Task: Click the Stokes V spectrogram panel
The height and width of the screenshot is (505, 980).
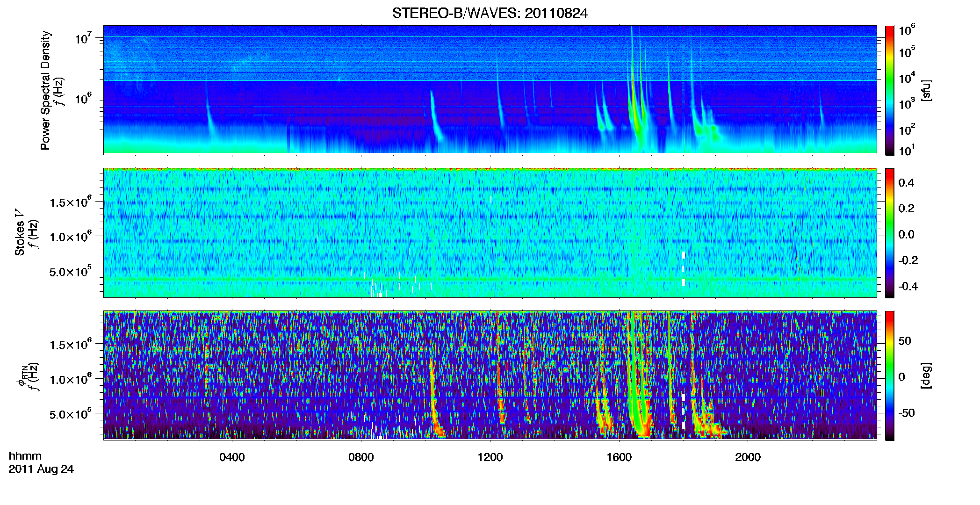Action: click(490, 233)
